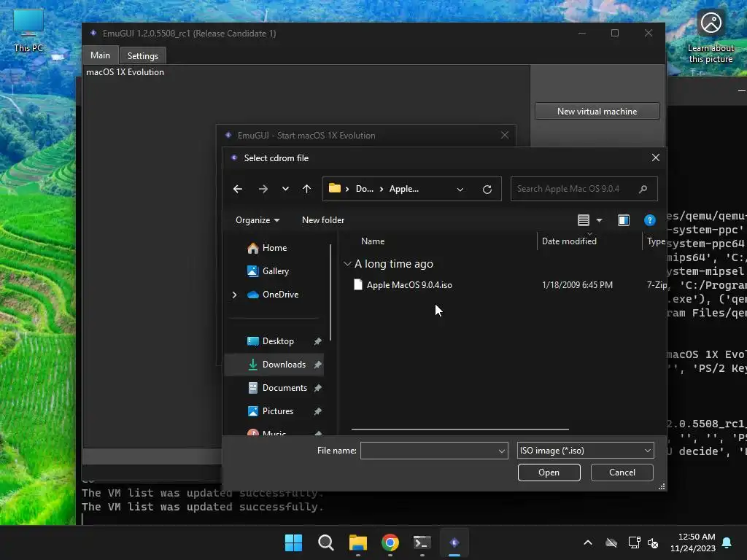The image size is (747, 560).
Task: Open recent locations dropdown arrow
Action: (285, 189)
